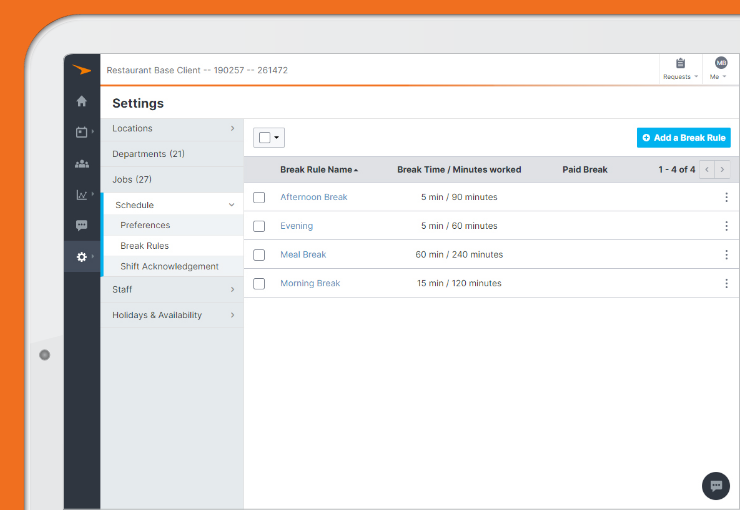Open the Morning Break row options menu
740x510 pixels.
[726, 284]
